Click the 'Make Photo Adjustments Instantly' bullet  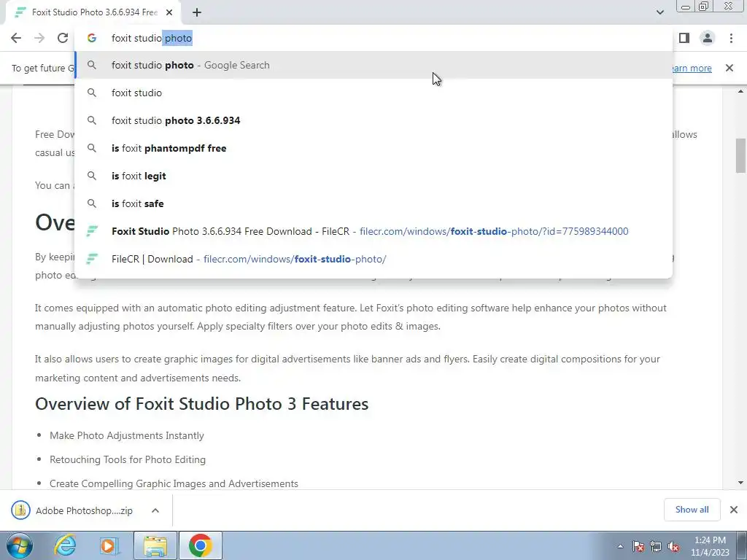(x=127, y=436)
